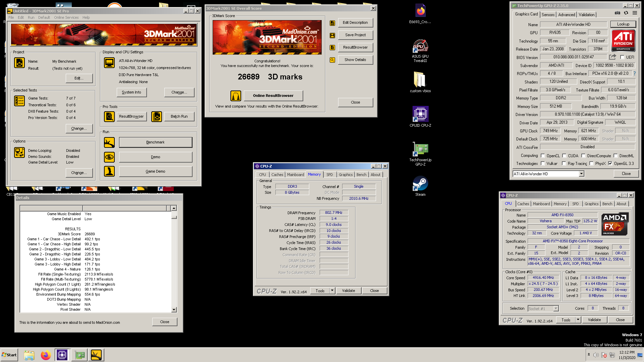The image size is (644, 362).
Task: Click the Benchmark button
Action: [x=156, y=142]
